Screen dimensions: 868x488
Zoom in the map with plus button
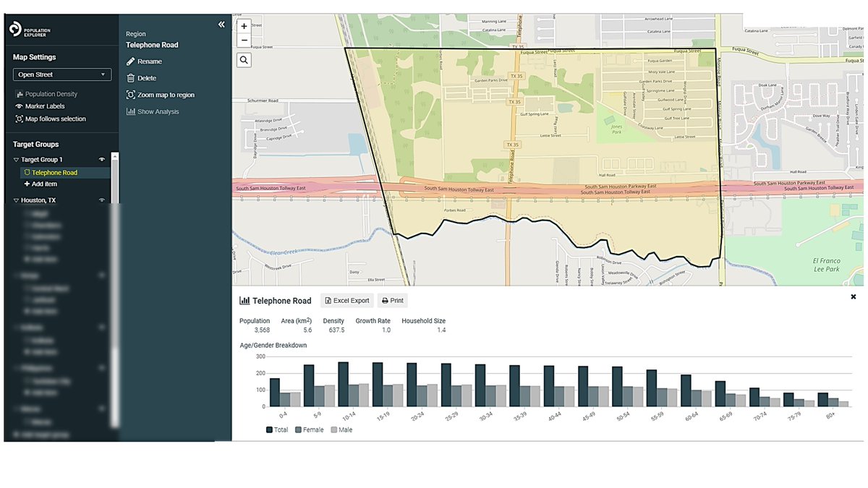(x=244, y=26)
